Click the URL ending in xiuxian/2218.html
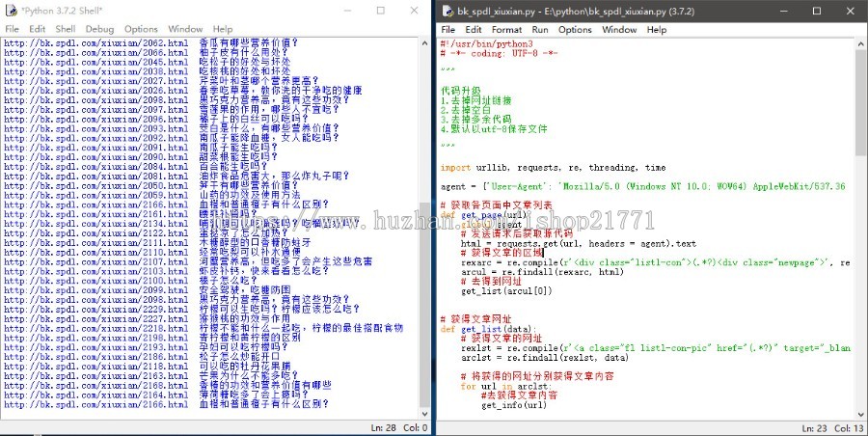Screen dimensions: 868x436 tap(95, 329)
